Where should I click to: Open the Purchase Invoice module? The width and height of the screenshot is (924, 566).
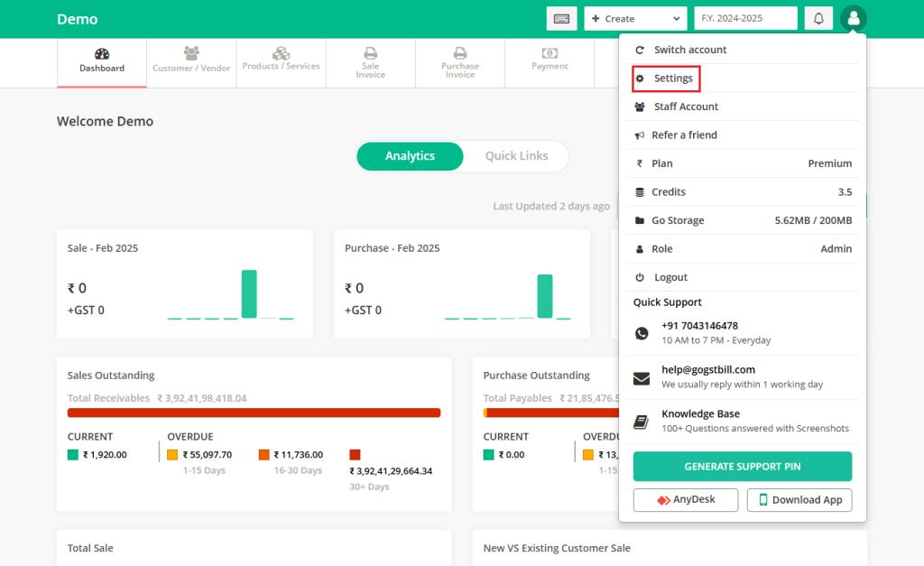[x=460, y=62]
